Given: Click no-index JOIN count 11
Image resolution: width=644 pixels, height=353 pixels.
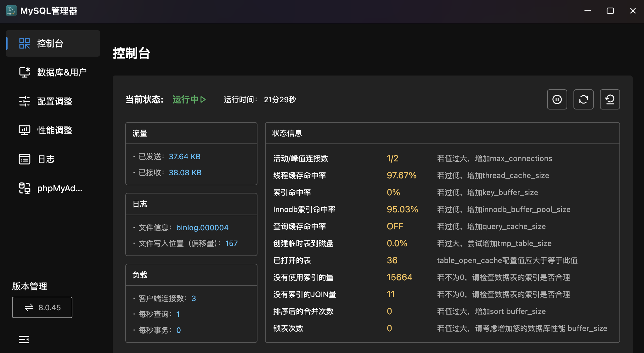Looking at the screenshot, I should tap(391, 294).
